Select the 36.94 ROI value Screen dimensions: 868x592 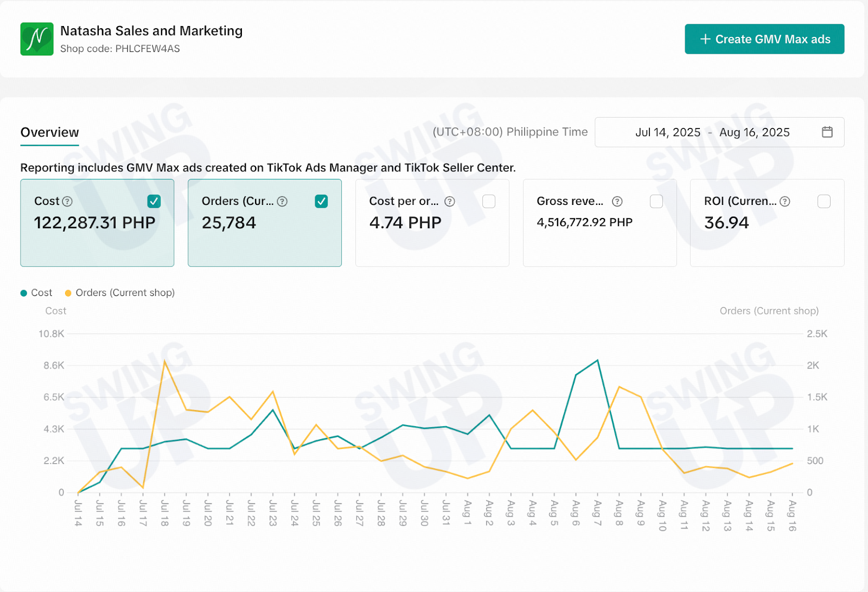[726, 223]
